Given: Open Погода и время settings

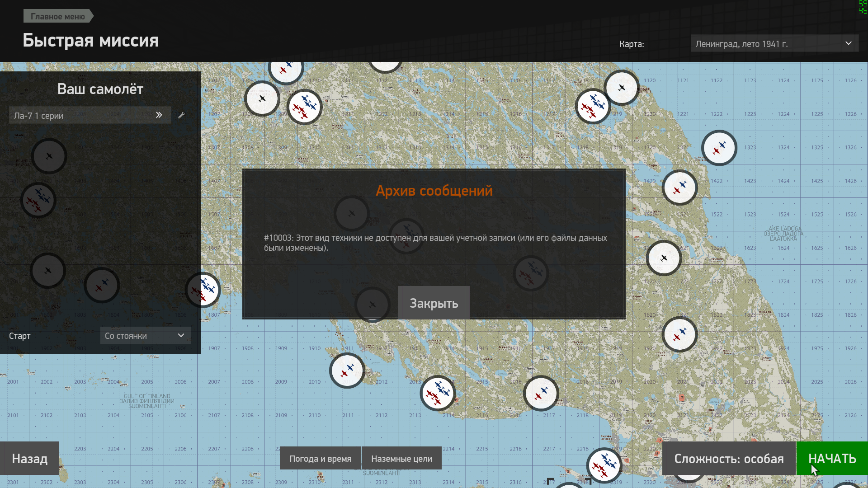Looking at the screenshot, I should [320, 459].
